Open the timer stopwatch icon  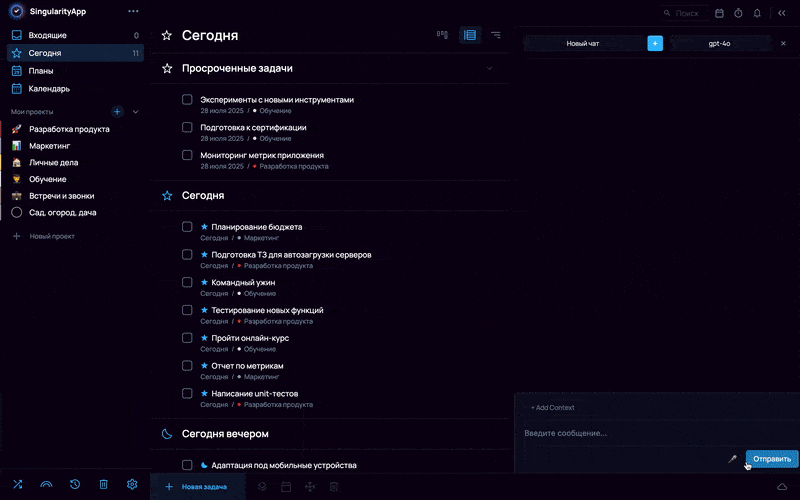coord(738,13)
